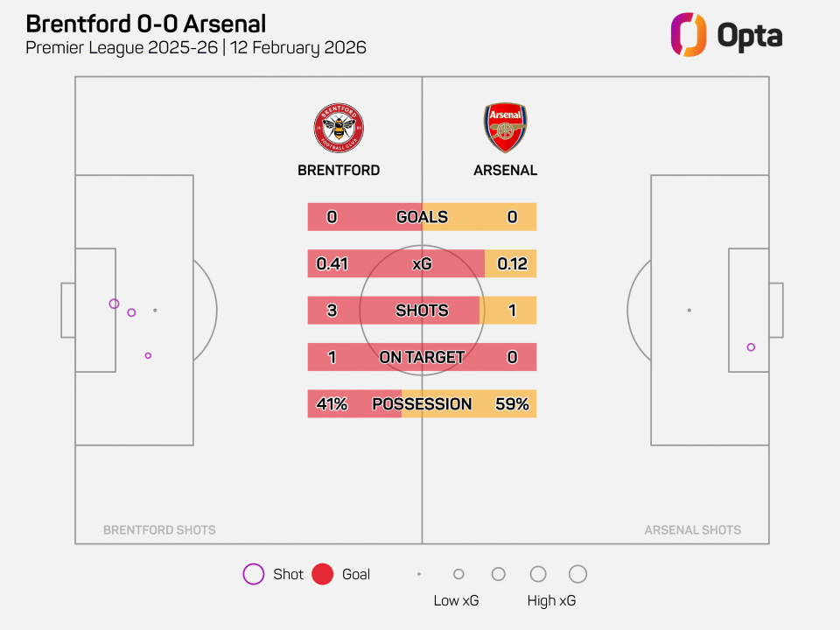Click Arsenal's single shot marker
Viewport: 840px width, 630px height.
(751, 347)
